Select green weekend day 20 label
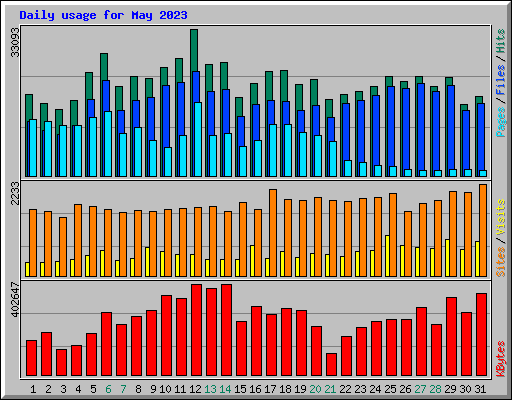512x400 pixels. [315, 389]
